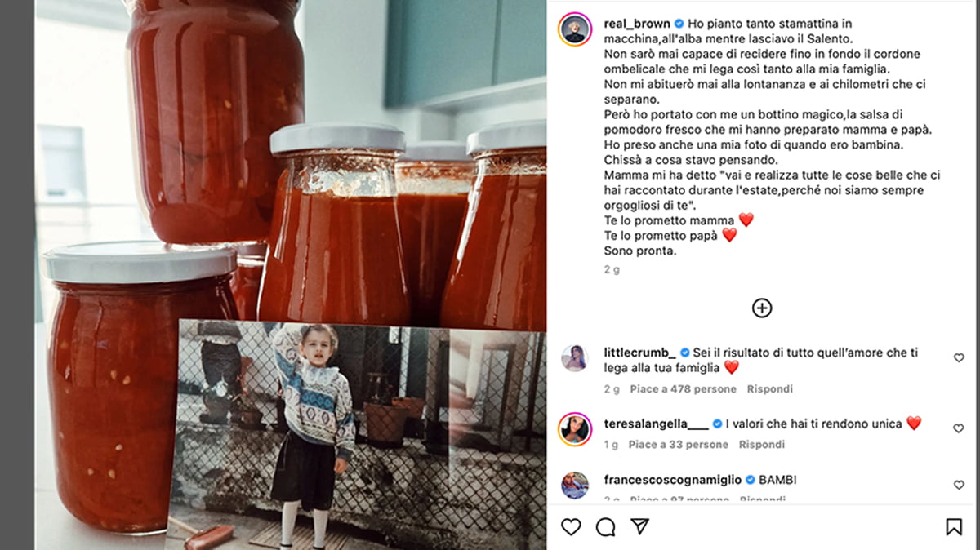This screenshot has width=980, height=550.
Task: Like teresalangella___ comment with heart
Action: point(959,428)
